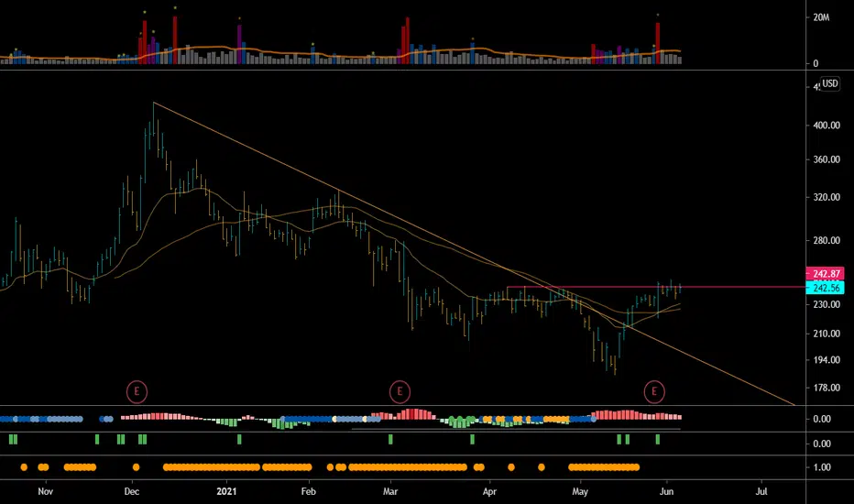
Task: Click the 320.00 price axis label
Action: point(827,197)
